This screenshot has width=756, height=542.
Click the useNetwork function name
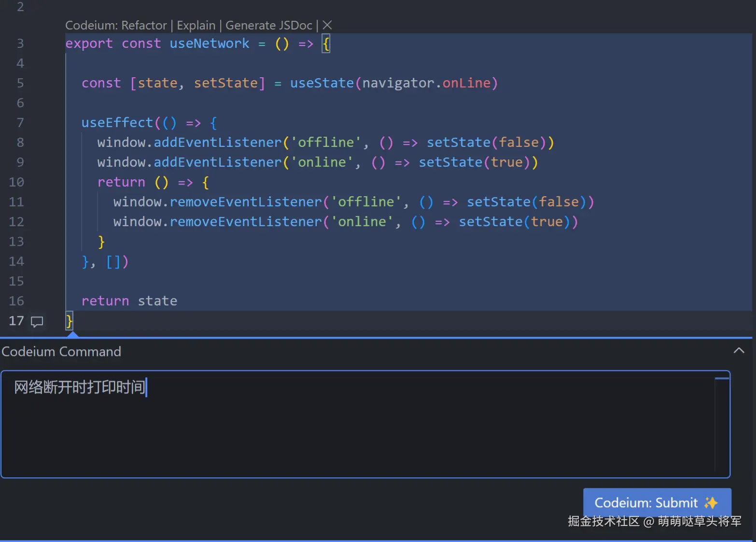pyautogui.click(x=210, y=43)
